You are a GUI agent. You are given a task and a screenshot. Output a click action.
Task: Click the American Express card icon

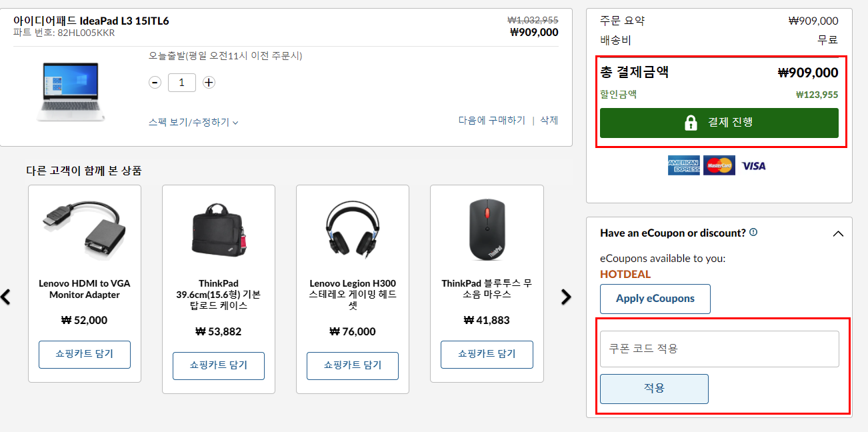(683, 165)
